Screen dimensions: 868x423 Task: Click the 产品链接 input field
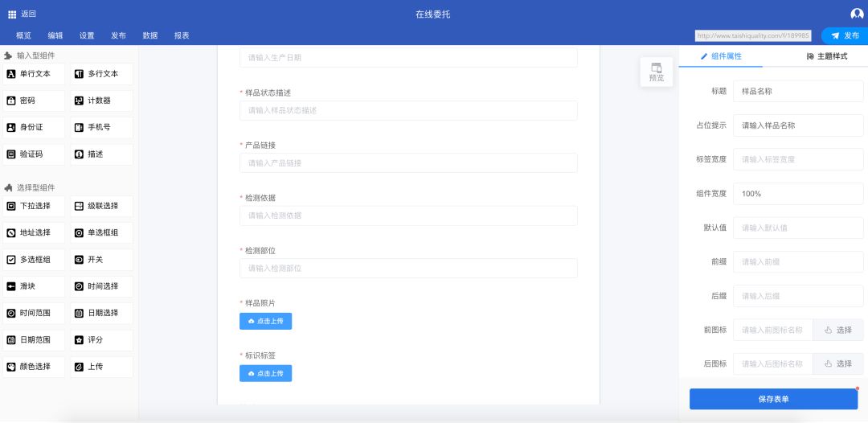pos(408,163)
